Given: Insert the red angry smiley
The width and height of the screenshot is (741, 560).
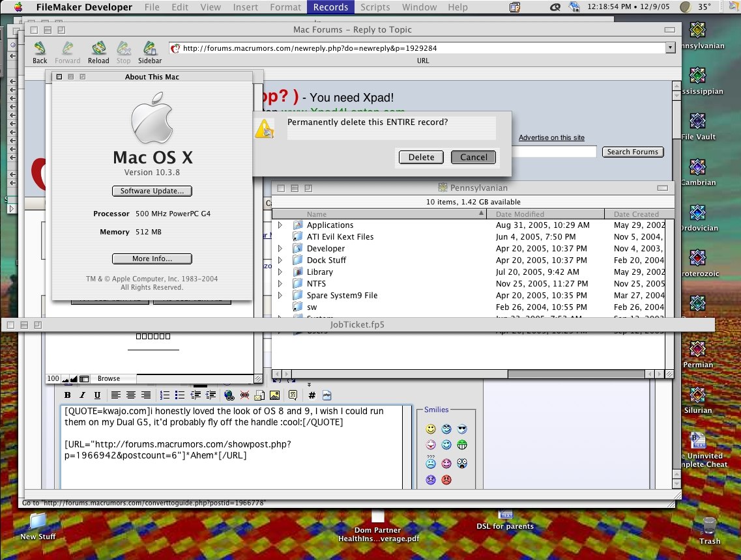Looking at the screenshot, I should point(446,480).
